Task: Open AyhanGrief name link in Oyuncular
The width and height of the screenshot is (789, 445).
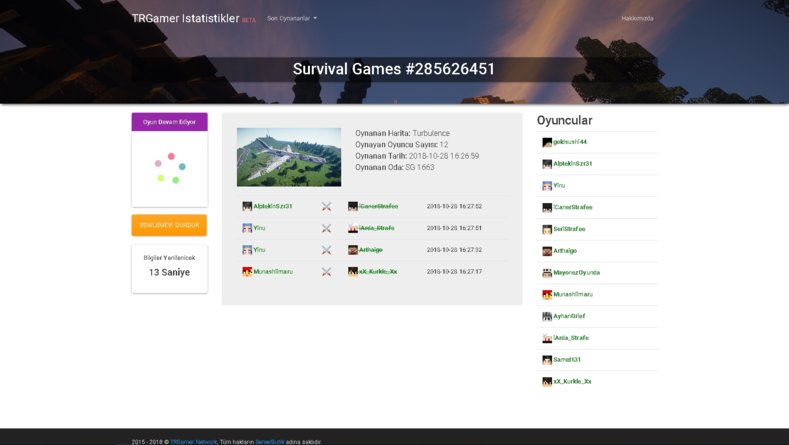Action: click(569, 316)
